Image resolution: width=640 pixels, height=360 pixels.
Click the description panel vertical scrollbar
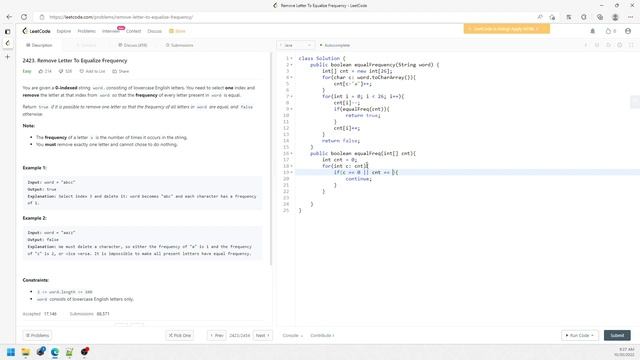pyautogui.click(x=271, y=159)
